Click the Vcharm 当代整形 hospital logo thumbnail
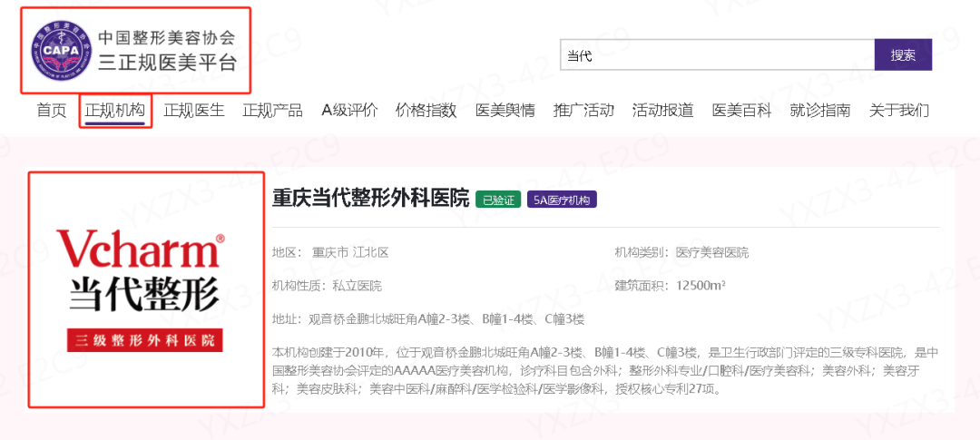 [x=146, y=289]
